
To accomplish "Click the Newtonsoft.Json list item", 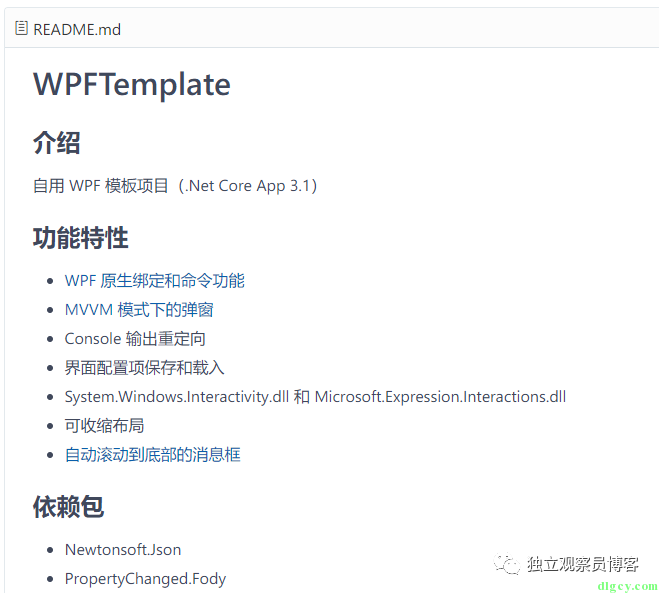I will pyautogui.click(x=123, y=550).
